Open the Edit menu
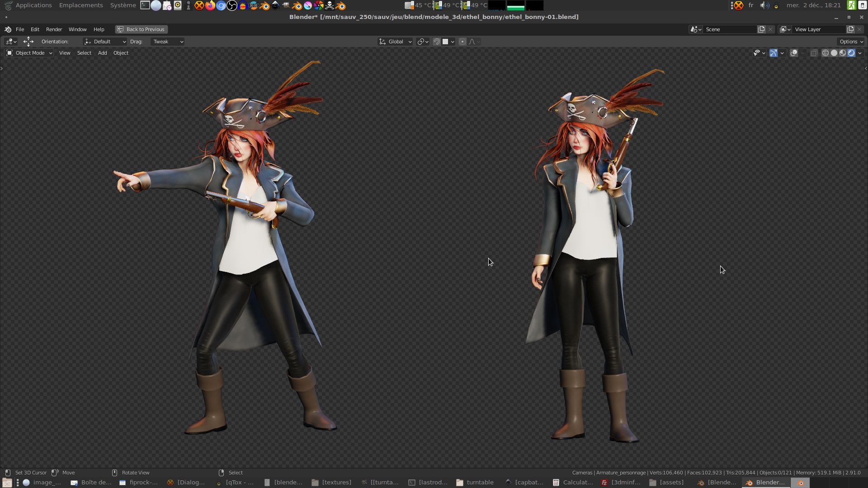Screen dimensions: 868x488 (35, 29)
